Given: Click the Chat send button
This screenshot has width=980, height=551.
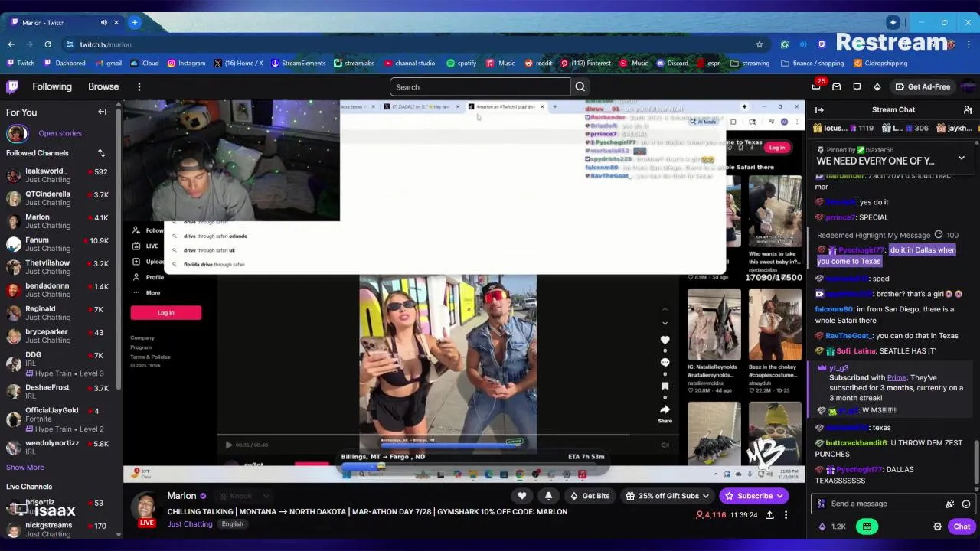Looking at the screenshot, I should (962, 527).
